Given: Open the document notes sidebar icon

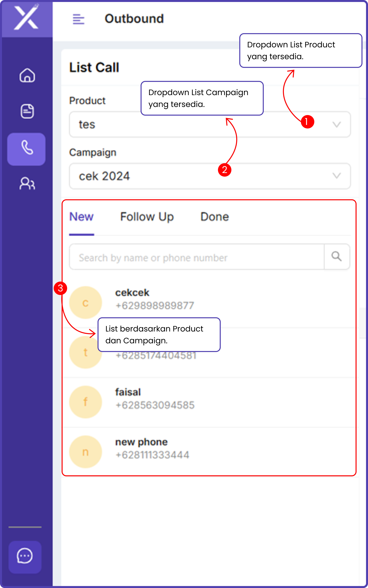Looking at the screenshot, I should (x=27, y=111).
